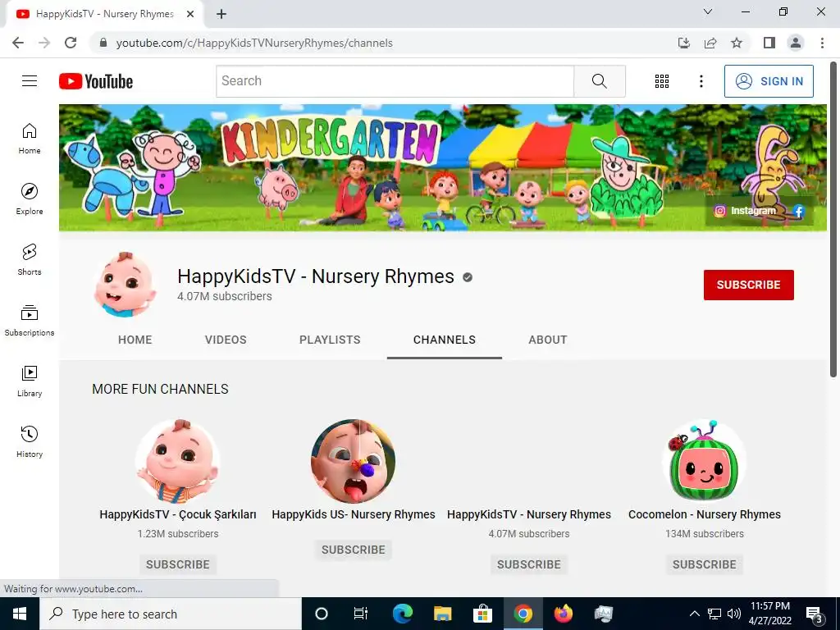Image resolution: width=840 pixels, height=630 pixels.
Task: Open Library in the sidebar
Action: [x=30, y=381]
